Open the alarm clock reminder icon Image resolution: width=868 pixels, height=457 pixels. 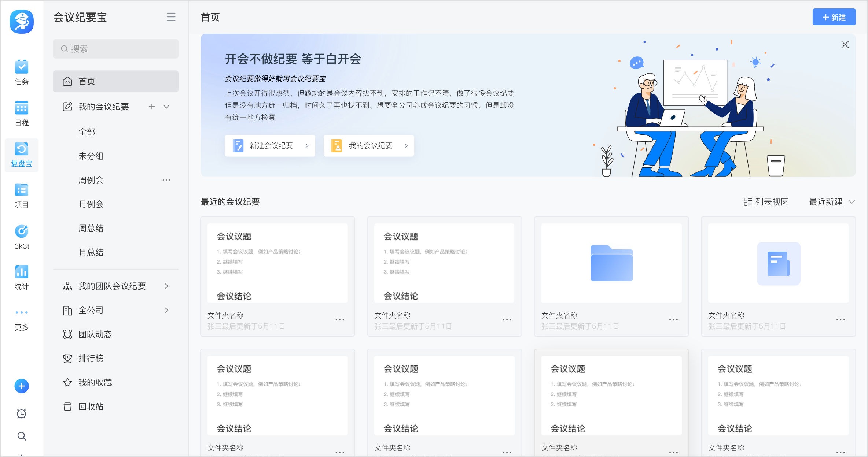[x=22, y=413]
